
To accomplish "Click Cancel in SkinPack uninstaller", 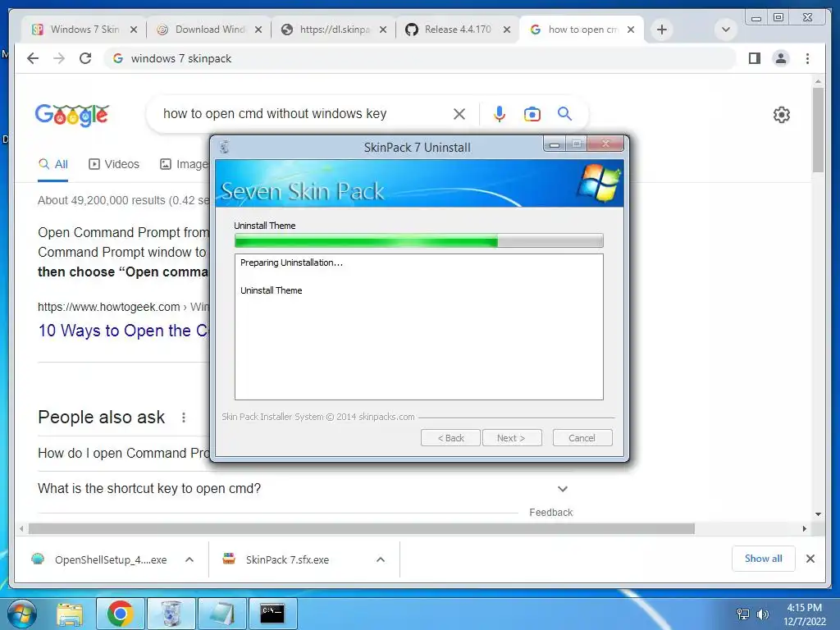I will click(582, 438).
